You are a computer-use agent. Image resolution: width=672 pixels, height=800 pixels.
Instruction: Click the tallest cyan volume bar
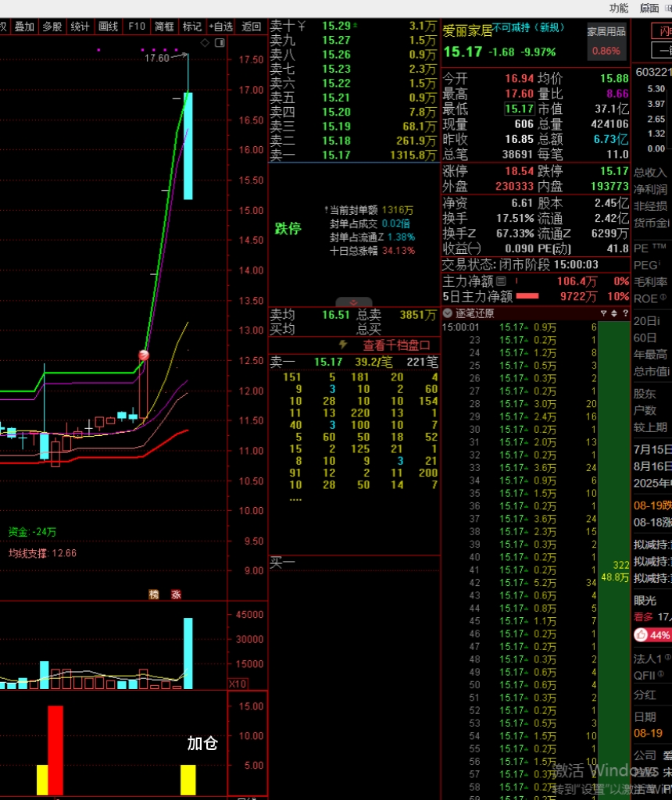pyautogui.click(x=188, y=653)
